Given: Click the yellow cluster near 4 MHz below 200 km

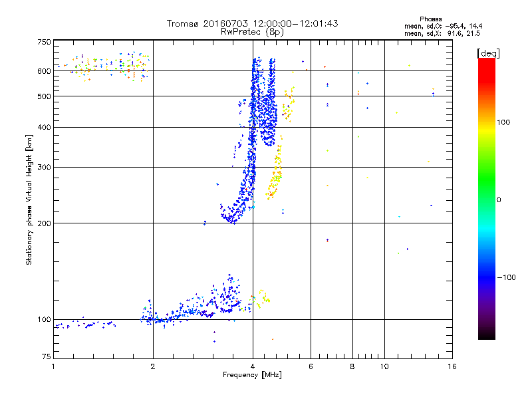Looking at the screenshot, I should pos(259,299).
